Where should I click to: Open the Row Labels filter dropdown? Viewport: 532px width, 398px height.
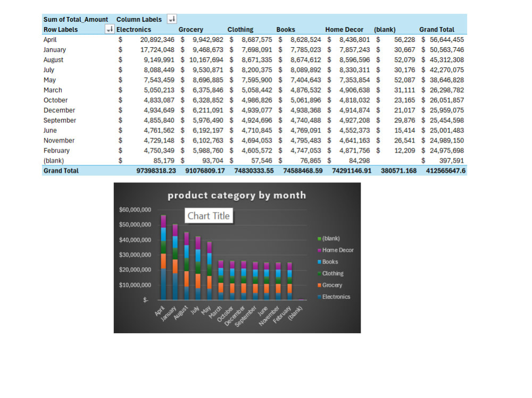pyautogui.click(x=110, y=29)
